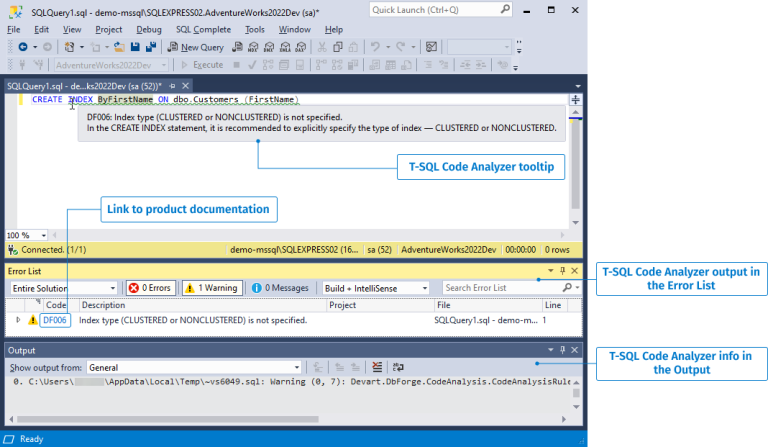Viewport: 768px width, 447px height.
Task: Open the SQL Complete menu
Action: [x=203, y=29]
